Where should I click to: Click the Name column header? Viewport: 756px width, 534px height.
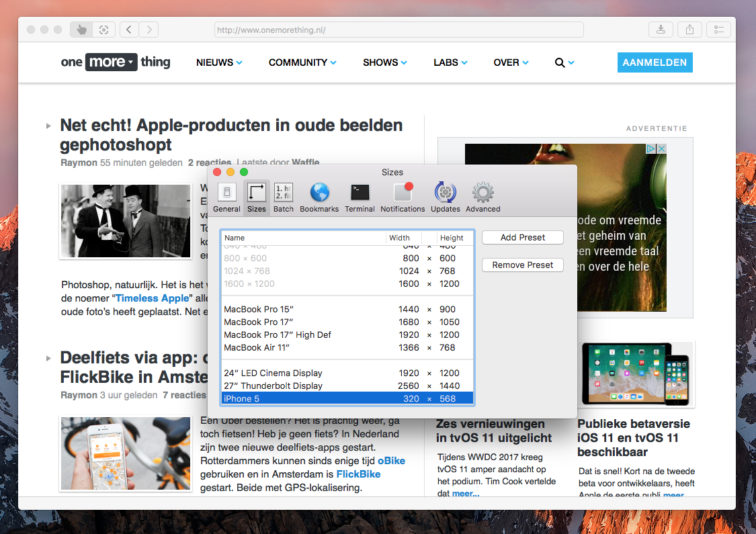tap(304, 238)
